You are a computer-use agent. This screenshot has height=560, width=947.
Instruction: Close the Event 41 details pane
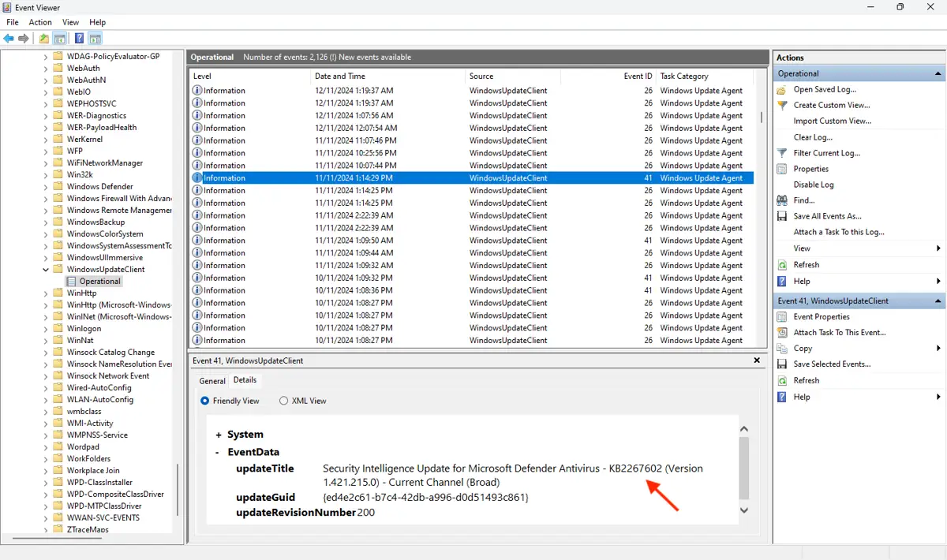757,360
